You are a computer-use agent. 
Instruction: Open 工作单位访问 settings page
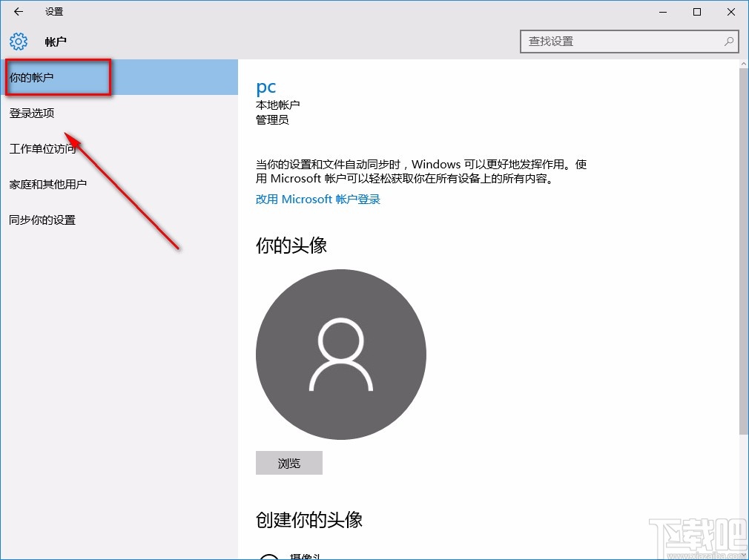click(x=42, y=148)
